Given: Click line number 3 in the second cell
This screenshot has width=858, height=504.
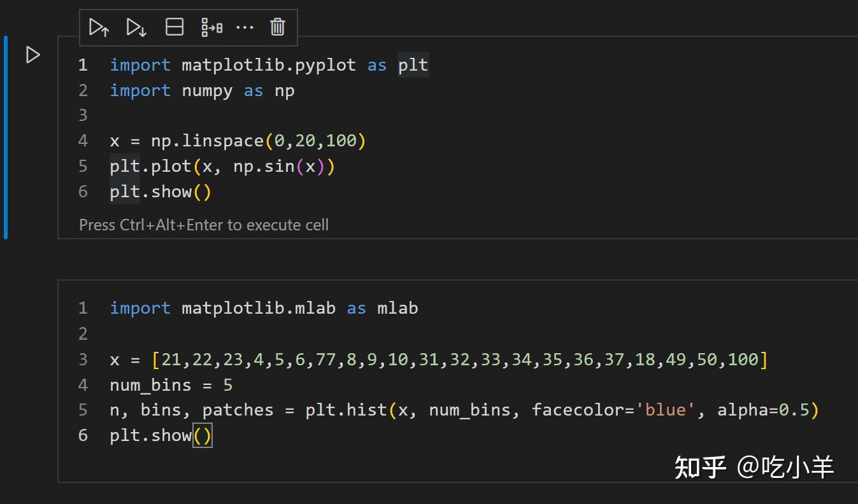Looking at the screenshot, I should click(x=83, y=359).
